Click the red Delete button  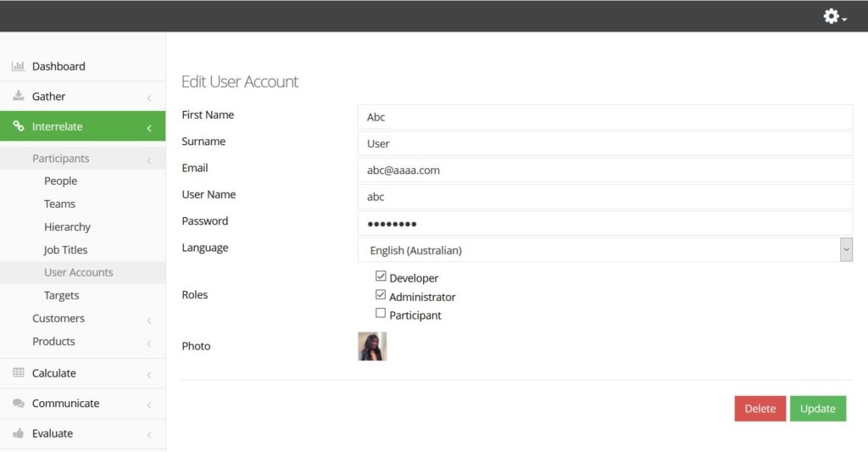coord(760,408)
